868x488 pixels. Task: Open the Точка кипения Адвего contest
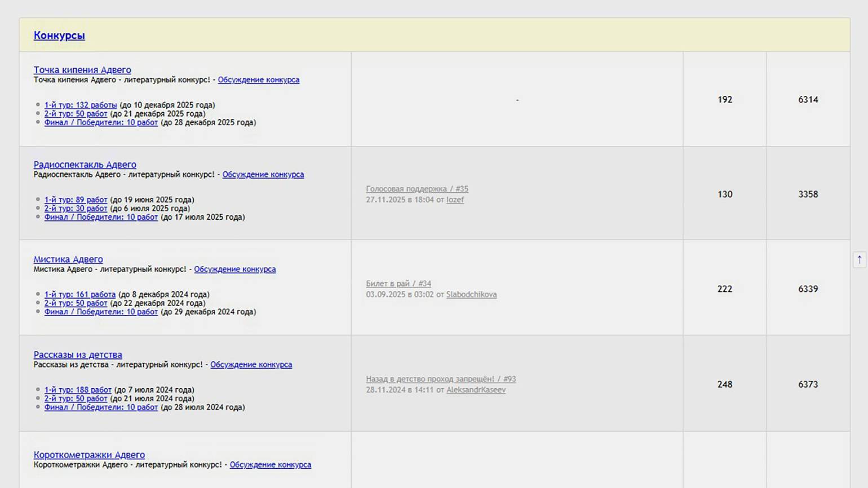pyautogui.click(x=82, y=70)
